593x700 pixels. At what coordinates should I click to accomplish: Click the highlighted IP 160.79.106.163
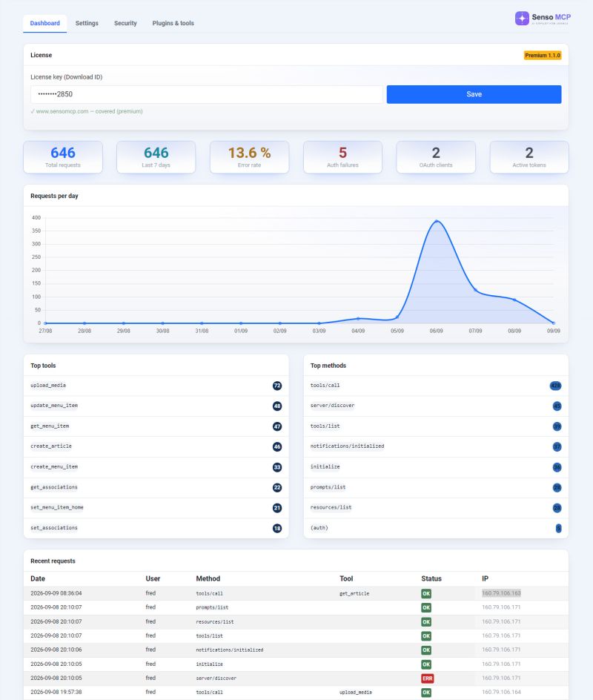tap(501, 593)
